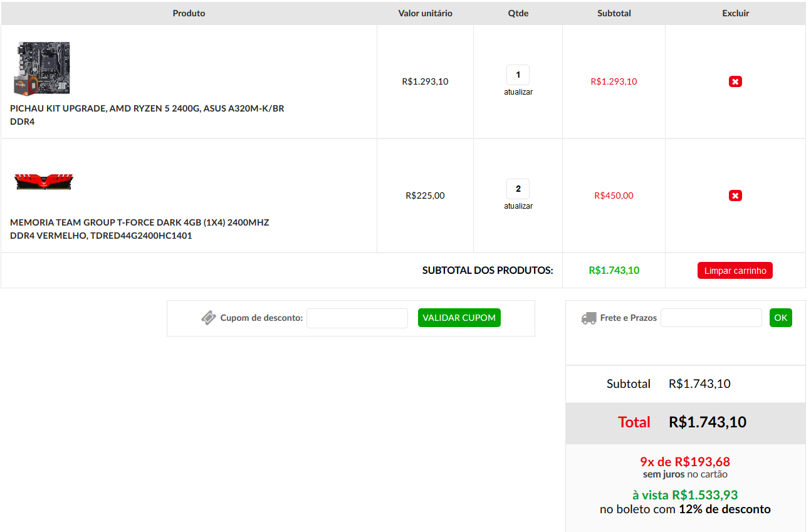The width and height of the screenshot is (811, 532).
Task: Click no boleto com 12% de desconto
Action: 685,509
